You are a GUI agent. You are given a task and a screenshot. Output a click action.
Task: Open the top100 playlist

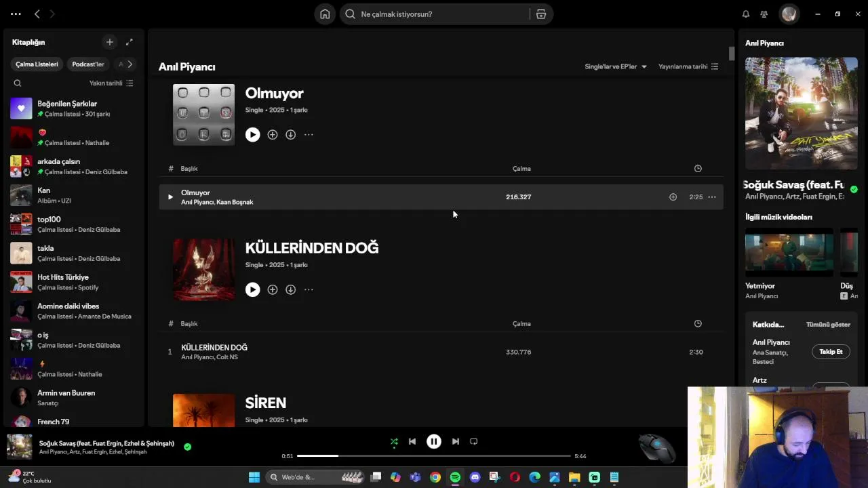(x=73, y=224)
